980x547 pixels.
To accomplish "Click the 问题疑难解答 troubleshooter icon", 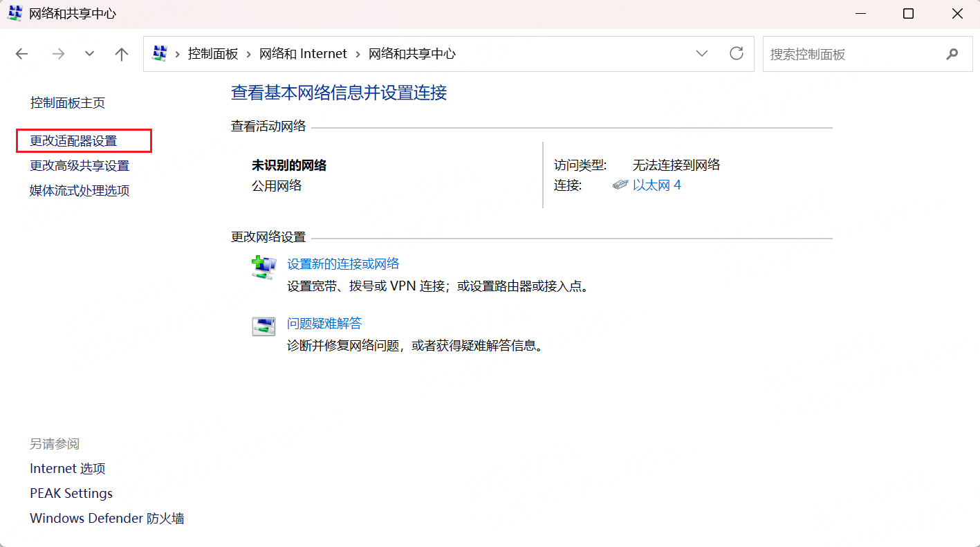I will pos(264,326).
